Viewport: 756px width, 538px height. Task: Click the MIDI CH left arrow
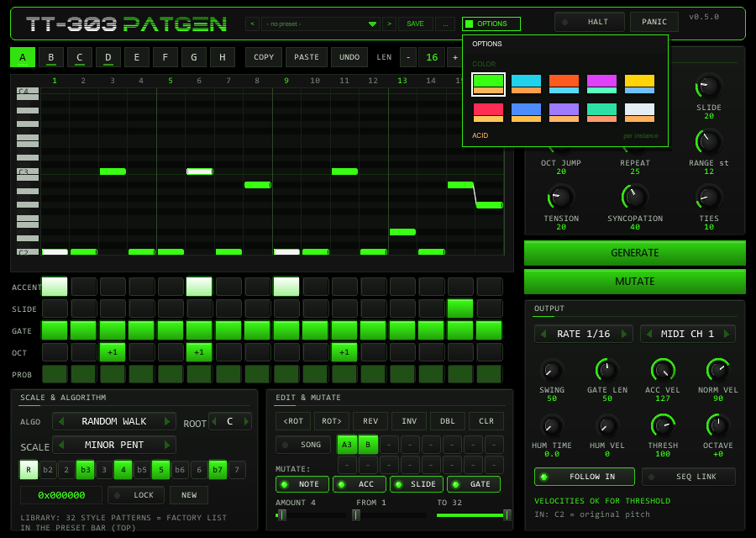click(x=649, y=334)
